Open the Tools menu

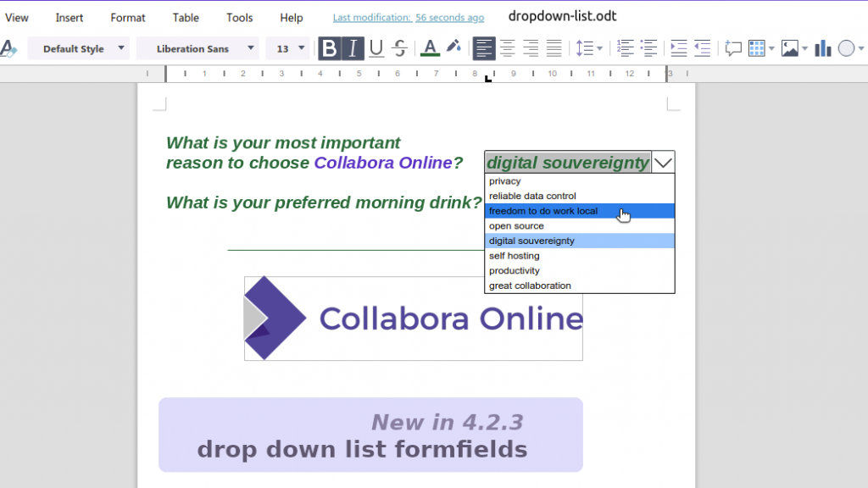(240, 18)
